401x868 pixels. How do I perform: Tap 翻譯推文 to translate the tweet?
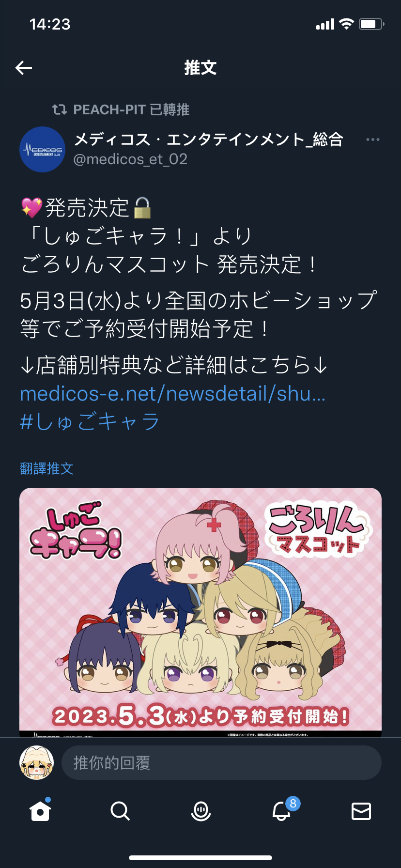click(x=46, y=468)
